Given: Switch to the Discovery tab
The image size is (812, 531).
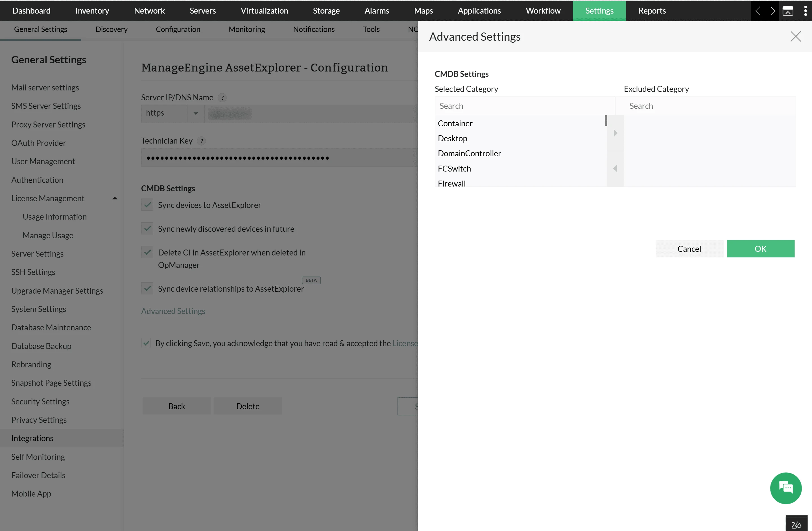Looking at the screenshot, I should tap(112, 29).
